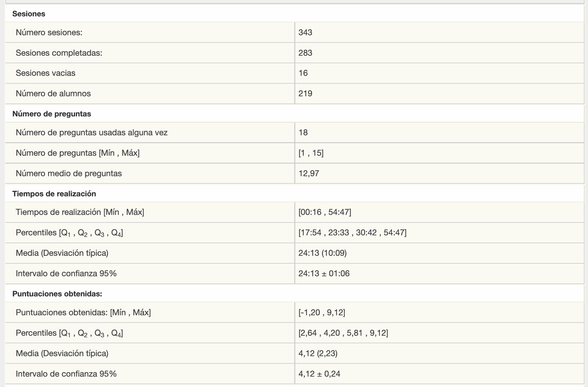The width and height of the screenshot is (588, 387).
Task: Select the average questions value 12,97
Action: click(309, 173)
